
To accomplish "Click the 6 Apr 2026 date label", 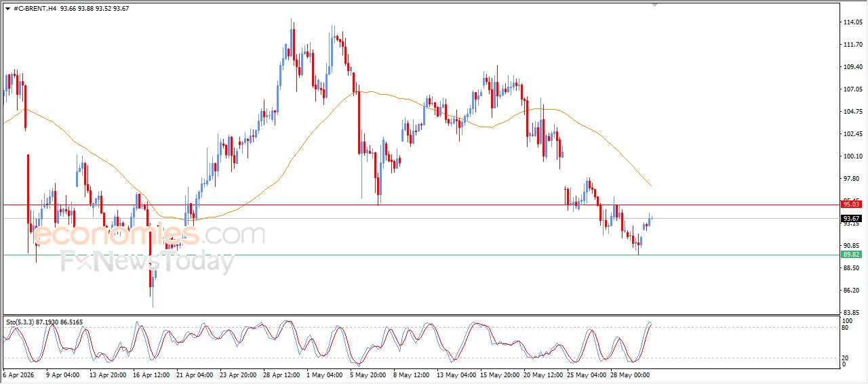I will [18, 374].
